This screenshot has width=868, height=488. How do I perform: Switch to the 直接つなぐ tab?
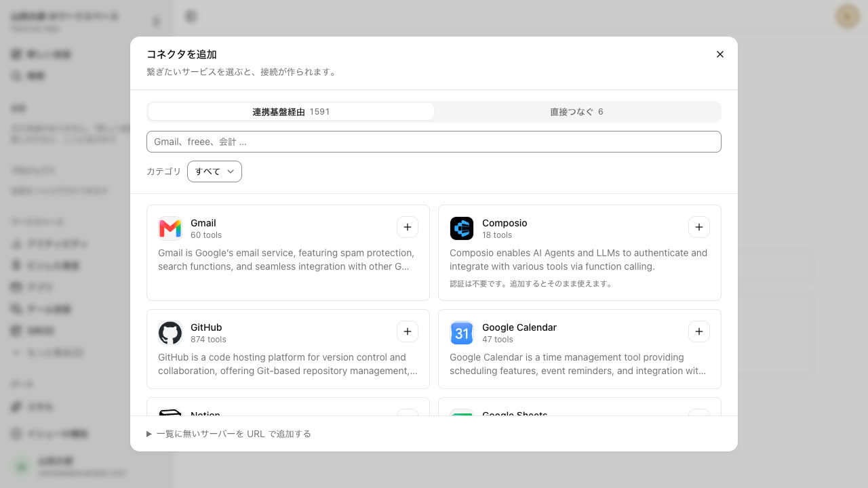[576, 112]
